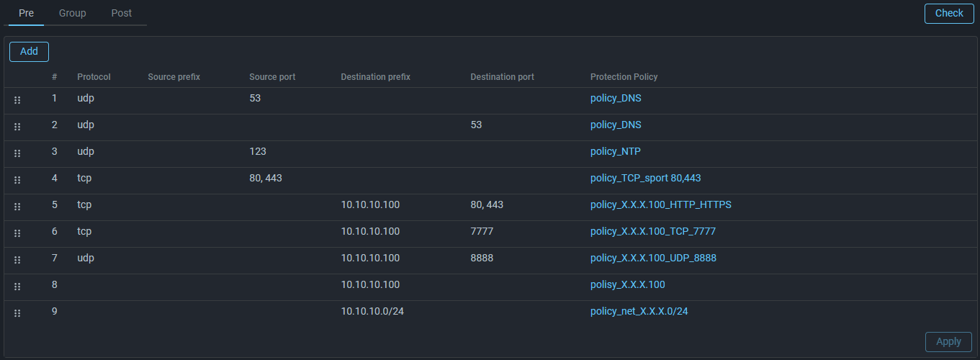Click the drag handle icon of rule 4
The height and width of the screenshot is (360, 980).
click(x=17, y=180)
